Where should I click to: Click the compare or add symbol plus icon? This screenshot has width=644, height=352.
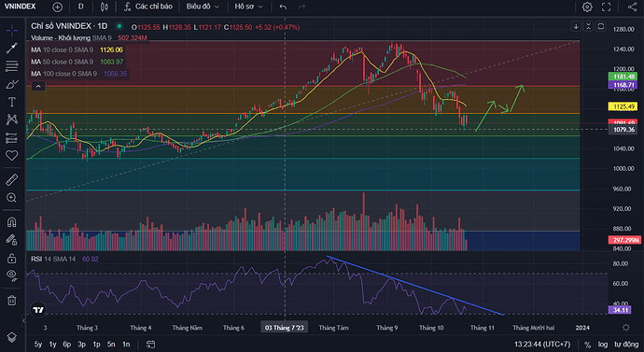coord(58,7)
